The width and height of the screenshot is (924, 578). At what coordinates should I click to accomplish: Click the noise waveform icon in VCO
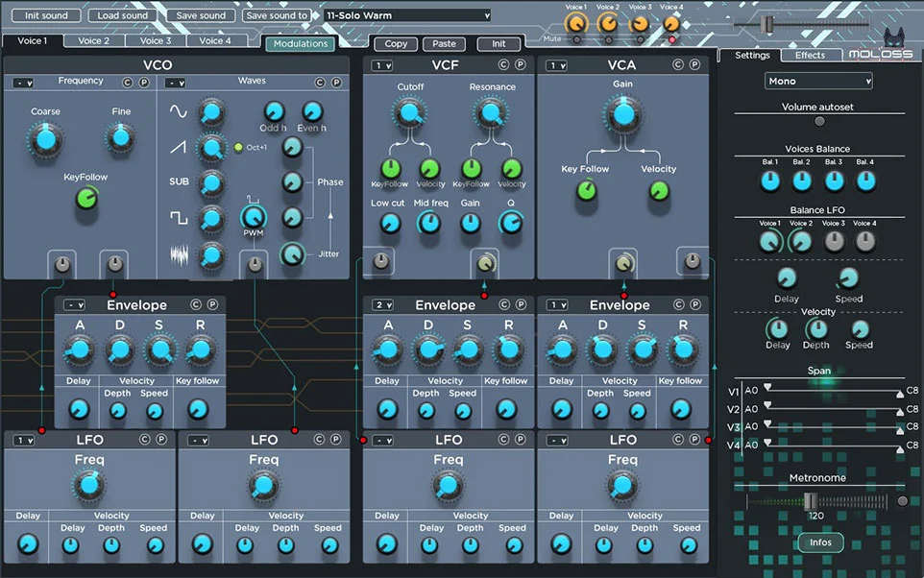click(179, 256)
